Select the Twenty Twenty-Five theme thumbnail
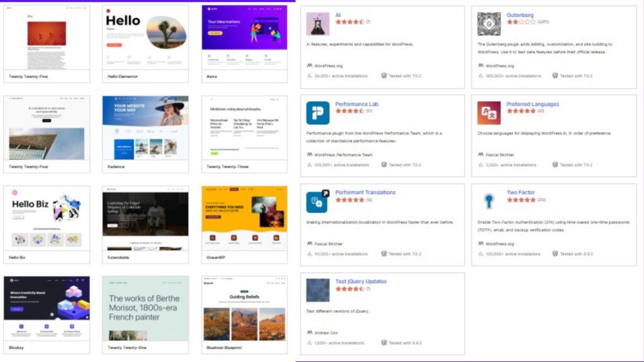The width and height of the screenshot is (644, 362). click(x=47, y=37)
